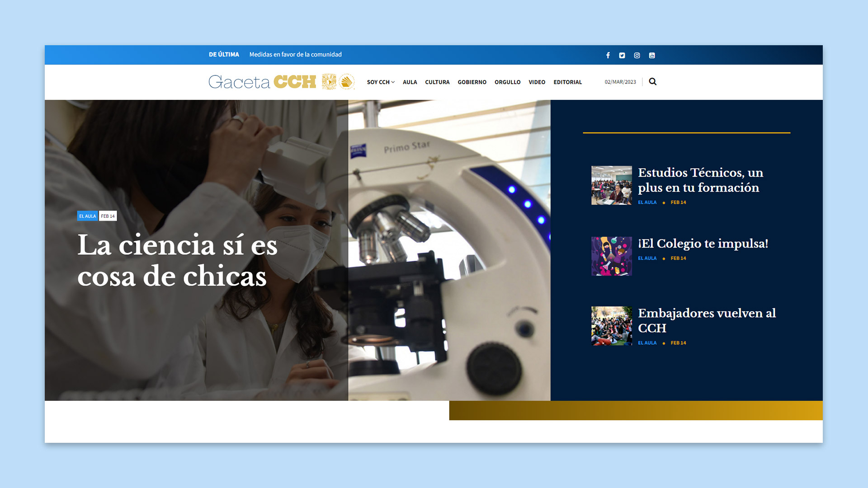Image resolution: width=868 pixels, height=488 pixels.
Task: Click the UNAM shield emblem
Action: 329,82
